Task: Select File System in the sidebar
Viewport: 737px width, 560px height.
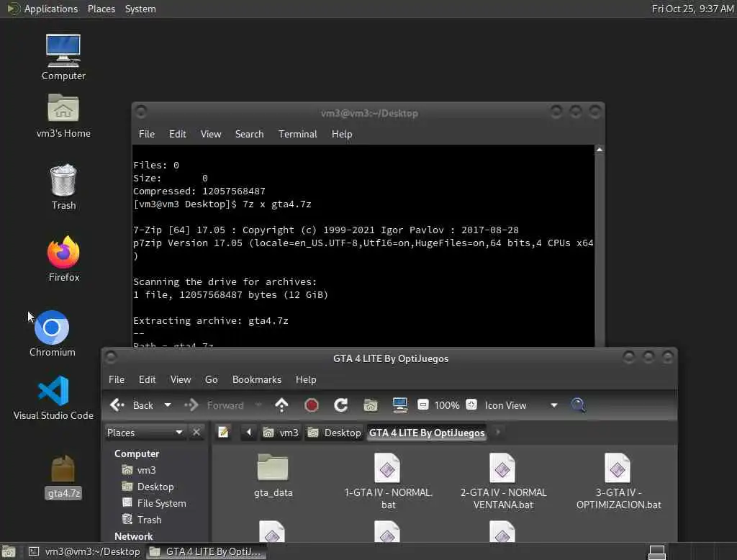Action: point(154,503)
